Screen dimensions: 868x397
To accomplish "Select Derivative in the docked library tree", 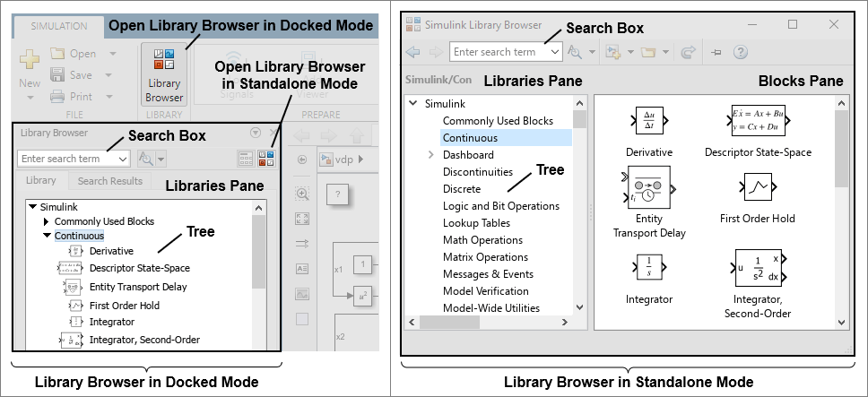I will click(111, 250).
